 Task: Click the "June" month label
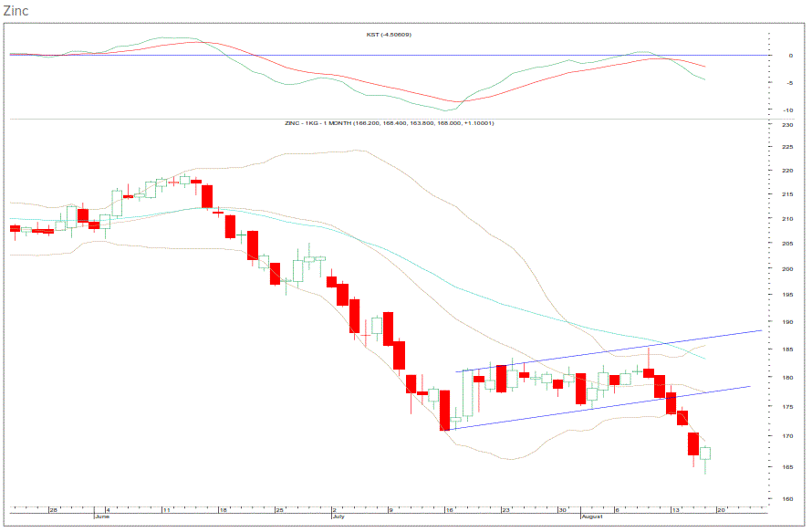point(102,516)
